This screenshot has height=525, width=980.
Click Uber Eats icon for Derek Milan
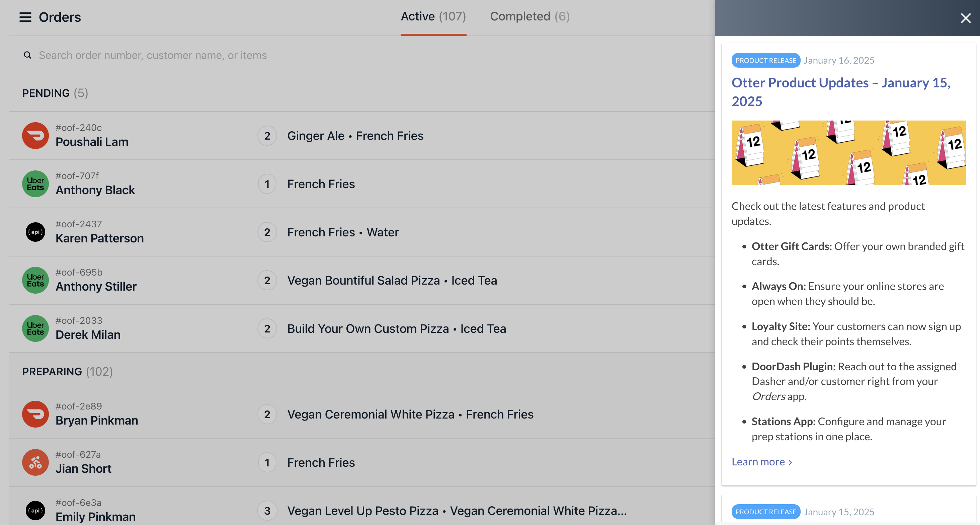pos(35,328)
